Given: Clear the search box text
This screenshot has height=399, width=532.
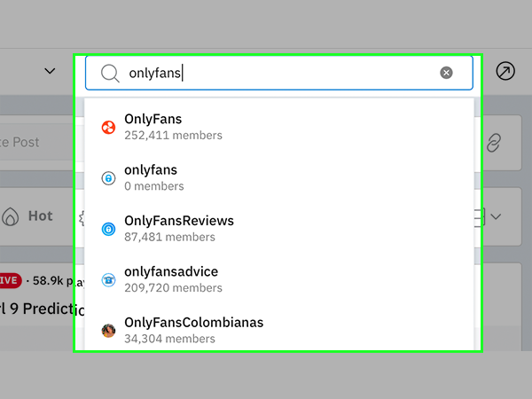Looking at the screenshot, I should pos(446,73).
